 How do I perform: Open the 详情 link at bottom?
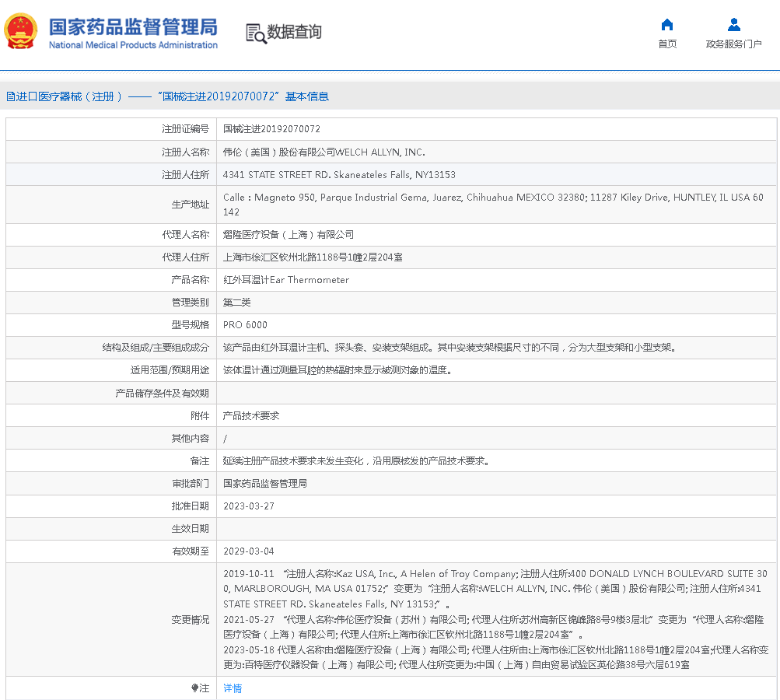[x=233, y=688]
